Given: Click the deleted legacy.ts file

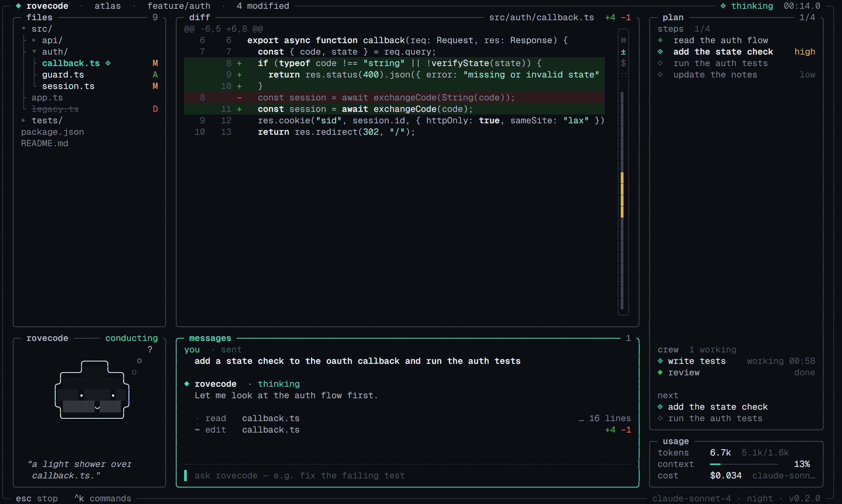Looking at the screenshot, I should pyautogui.click(x=55, y=109).
